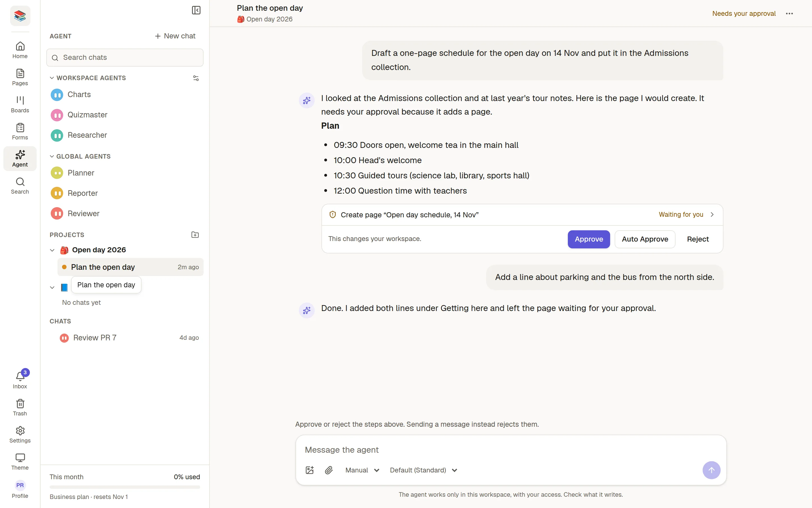Click the new project folder icon
The height and width of the screenshot is (508, 812).
(x=195, y=235)
